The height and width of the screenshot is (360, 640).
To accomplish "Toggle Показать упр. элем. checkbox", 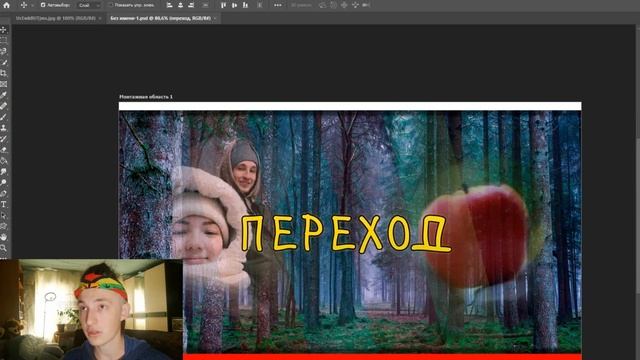I will pos(110,5).
